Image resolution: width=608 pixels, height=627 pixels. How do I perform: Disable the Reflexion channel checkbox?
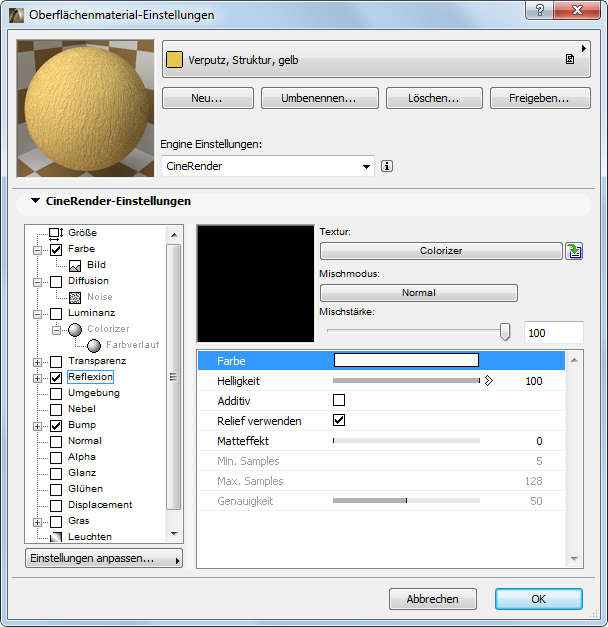(56, 378)
